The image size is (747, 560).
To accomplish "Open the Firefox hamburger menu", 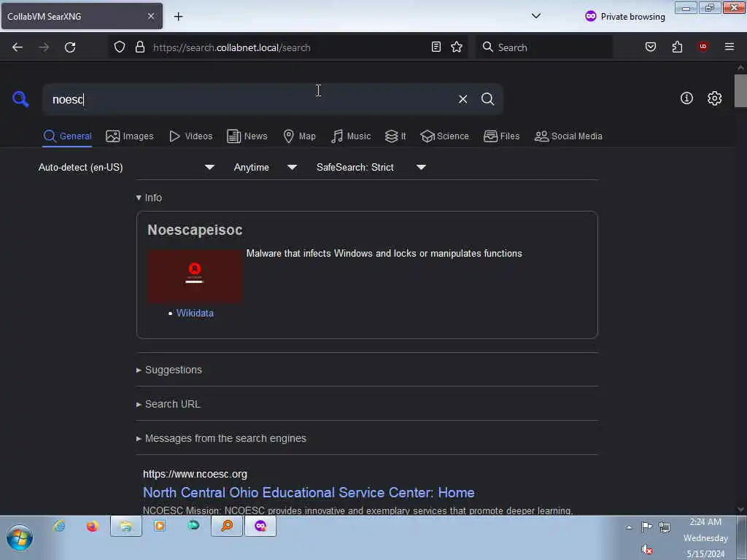I will (729, 47).
